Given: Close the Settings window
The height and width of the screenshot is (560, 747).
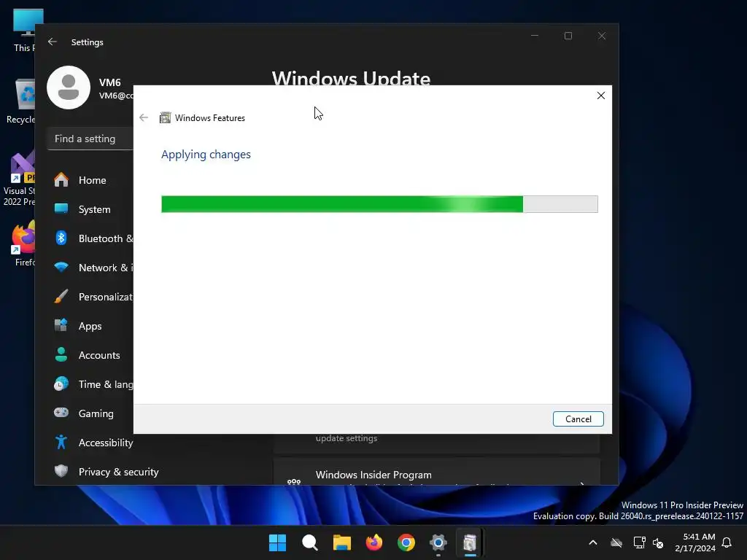Looking at the screenshot, I should [x=602, y=36].
